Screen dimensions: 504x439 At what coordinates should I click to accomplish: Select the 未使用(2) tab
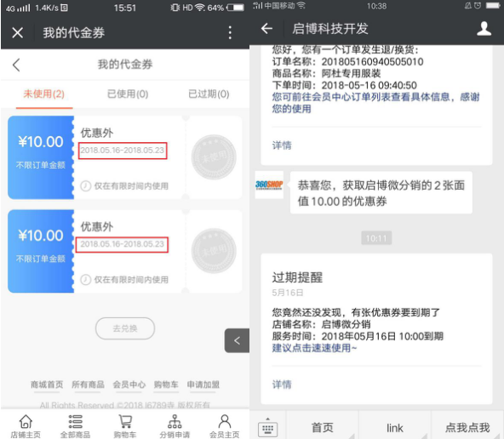pyautogui.click(x=44, y=94)
